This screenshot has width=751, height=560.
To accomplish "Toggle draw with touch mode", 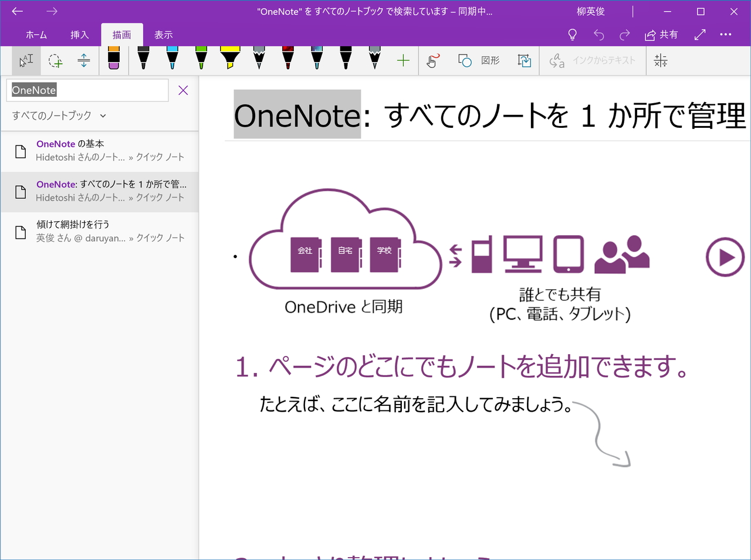I will pos(432,60).
